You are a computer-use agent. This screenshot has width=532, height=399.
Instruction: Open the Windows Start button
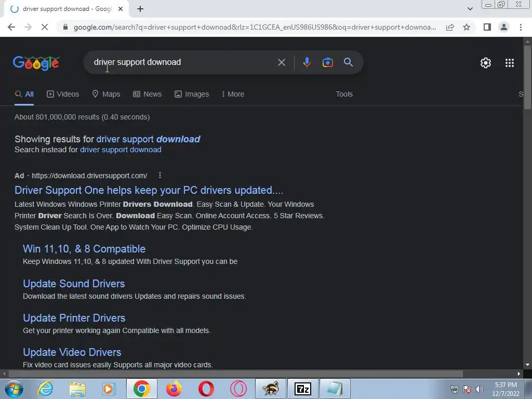14,389
